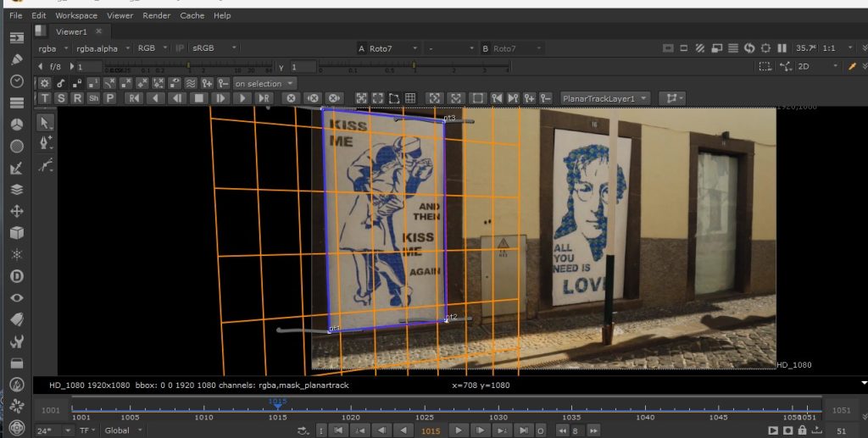The width and height of the screenshot is (868, 438).
Task: Open the Draw nodes toolbar icon
Action: pos(17,59)
